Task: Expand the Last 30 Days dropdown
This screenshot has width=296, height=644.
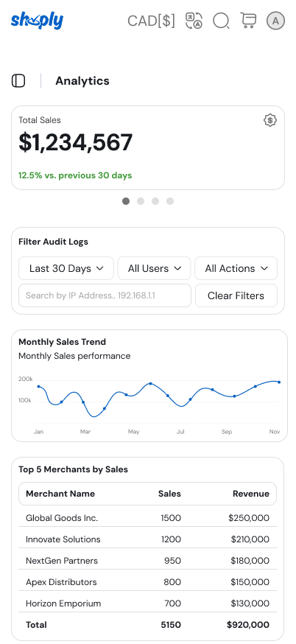Action: point(66,268)
